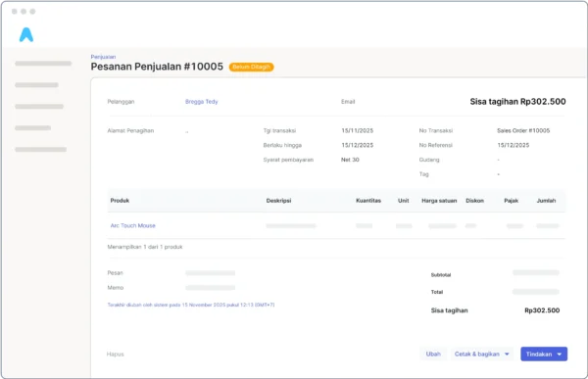
Task: Go to Penjualan breadcrumb
Action: pyautogui.click(x=103, y=57)
